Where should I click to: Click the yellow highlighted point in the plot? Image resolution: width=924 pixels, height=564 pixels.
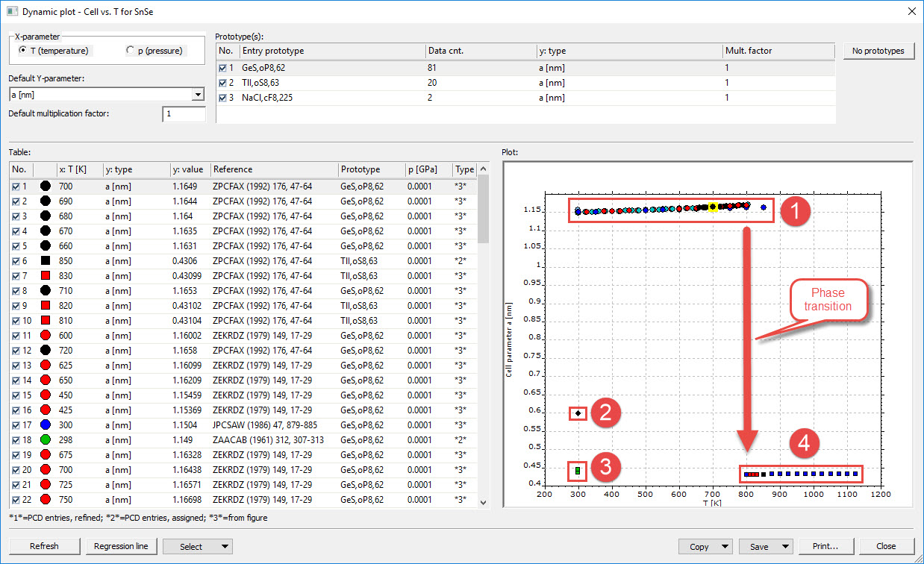coord(713,207)
